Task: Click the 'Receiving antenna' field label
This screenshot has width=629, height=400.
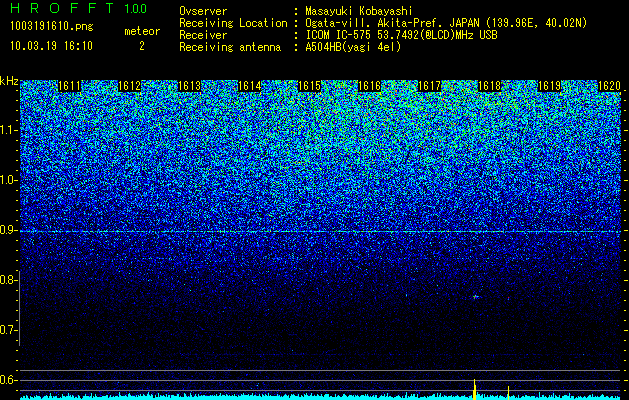Action: (230, 47)
